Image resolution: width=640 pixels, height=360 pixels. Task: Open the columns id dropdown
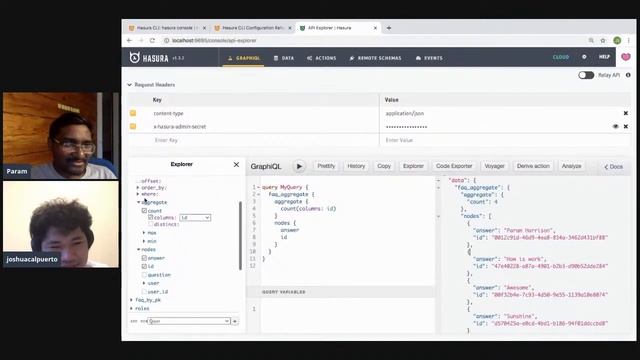click(195, 218)
